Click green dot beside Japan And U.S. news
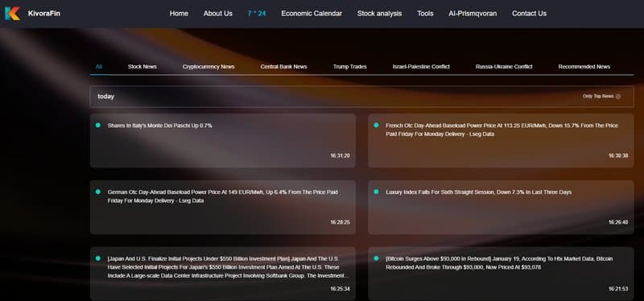 [x=97, y=258]
